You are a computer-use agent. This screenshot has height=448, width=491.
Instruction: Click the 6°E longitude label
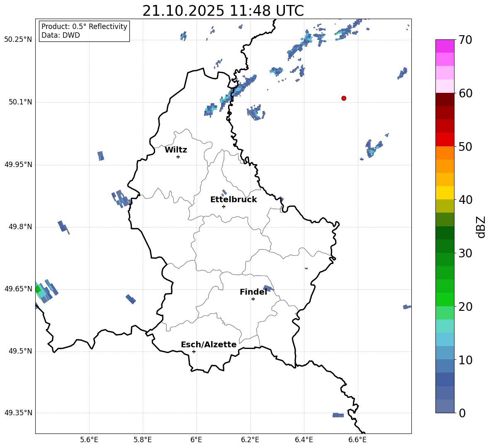coord(196,440)
